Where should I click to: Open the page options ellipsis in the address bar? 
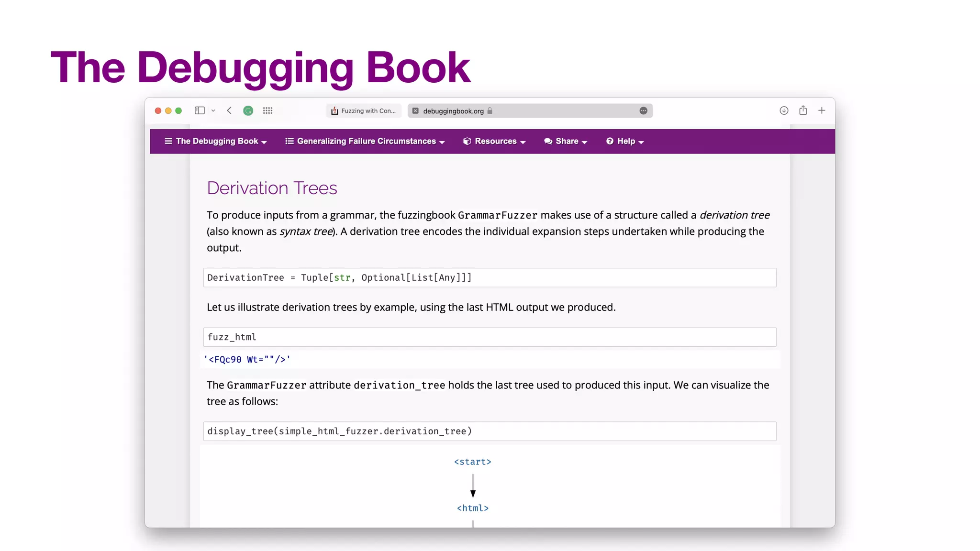[643, 110]
